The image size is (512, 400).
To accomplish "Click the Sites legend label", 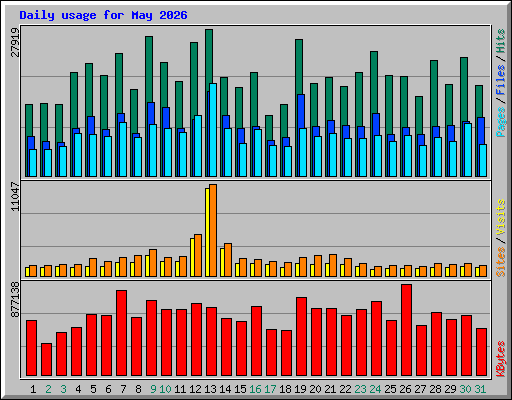I will click(500, 262).
